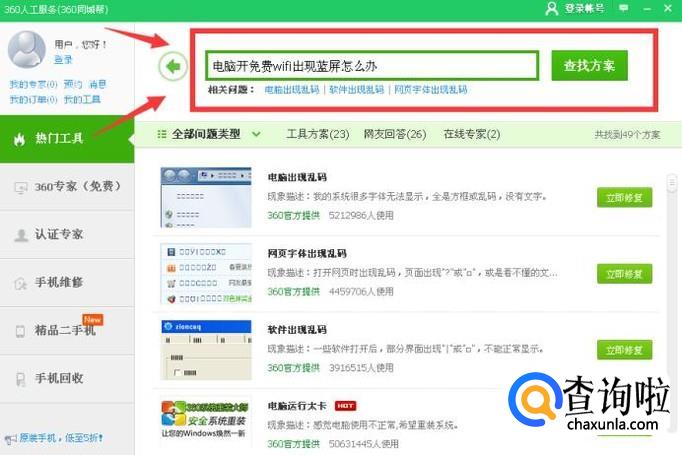Click the result title 软件出现乱码
682x455 pixels.
(297, 329)
